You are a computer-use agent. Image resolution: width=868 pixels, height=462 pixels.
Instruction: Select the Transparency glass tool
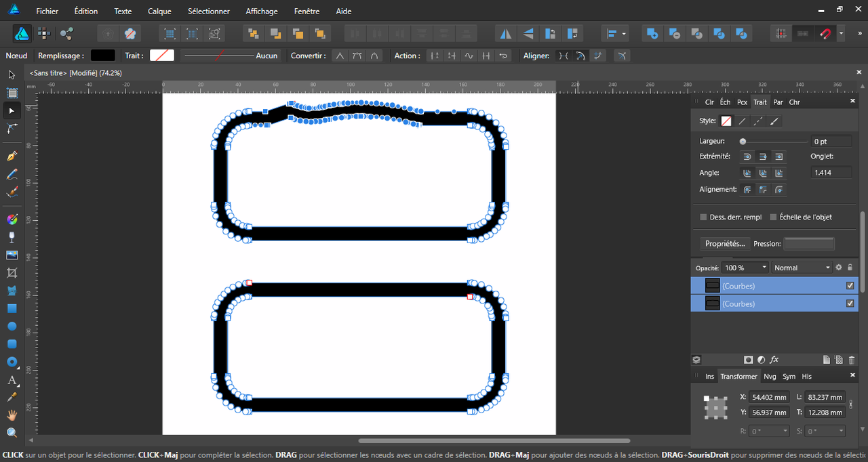(x=12, y=237)
